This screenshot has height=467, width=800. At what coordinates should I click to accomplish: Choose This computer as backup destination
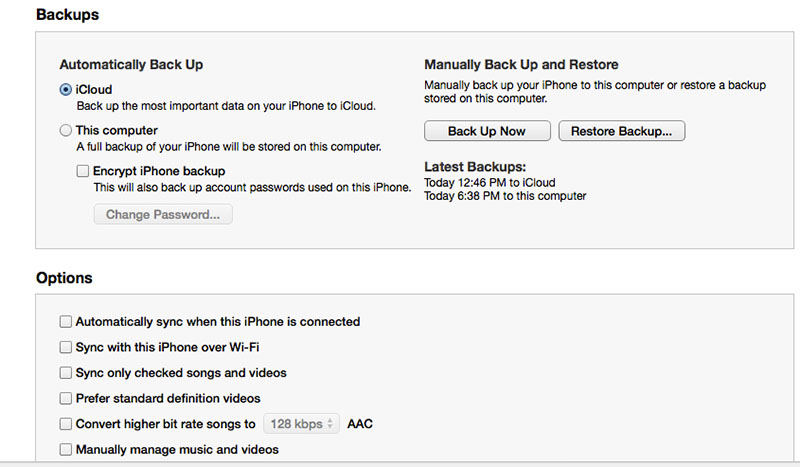[66, 130]
